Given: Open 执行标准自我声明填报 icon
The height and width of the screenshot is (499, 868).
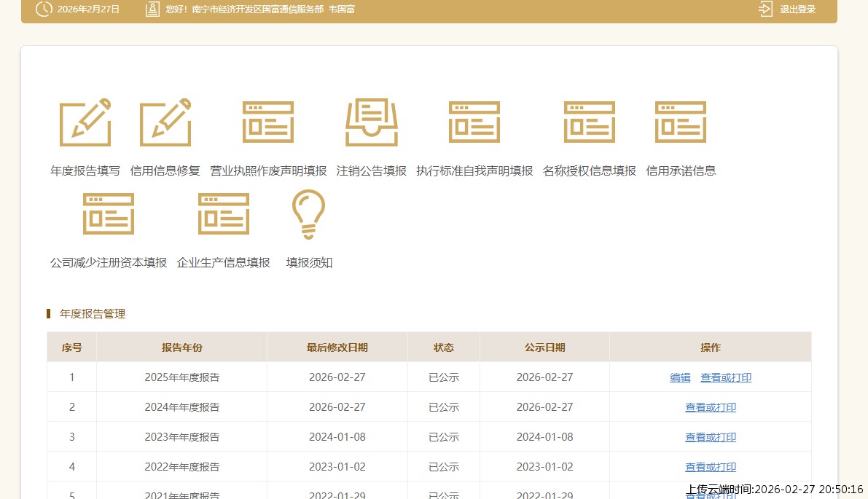Looking at the screenshot, I should (474, 122).
